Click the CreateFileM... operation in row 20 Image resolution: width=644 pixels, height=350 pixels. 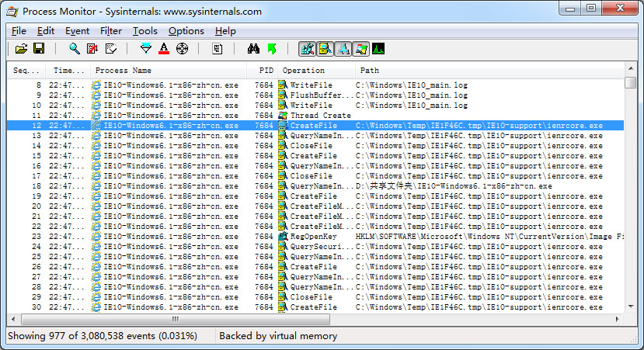pos(322,206)
